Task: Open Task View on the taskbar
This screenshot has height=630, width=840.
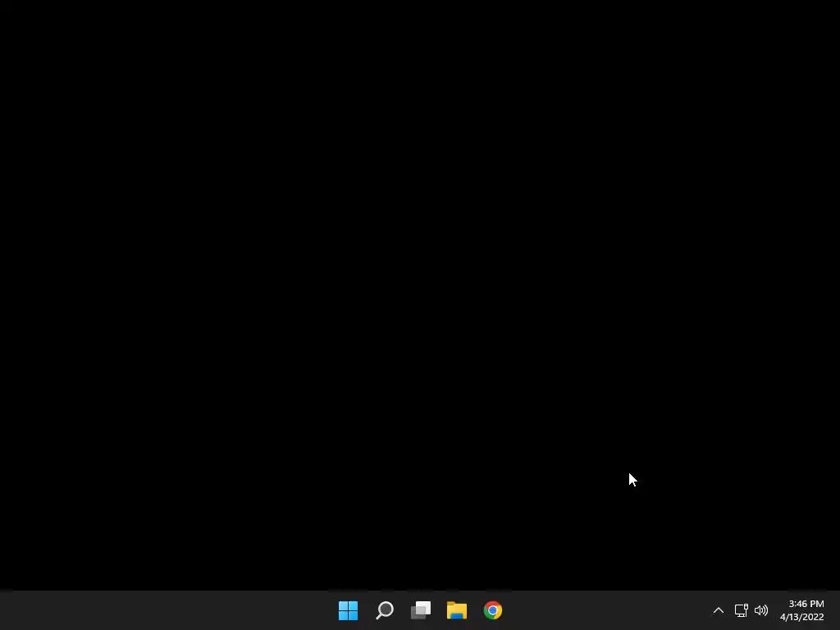Action: (x=421, y=610)
